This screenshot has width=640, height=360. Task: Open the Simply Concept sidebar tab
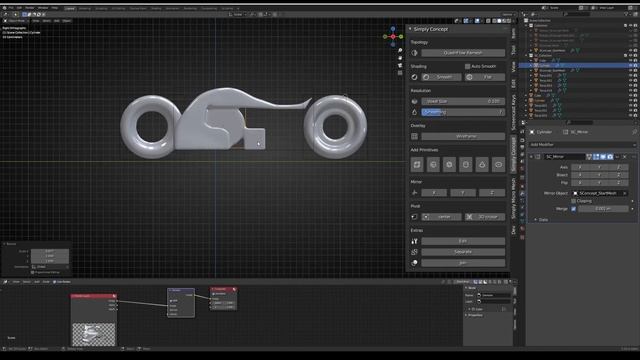[x=513, y=155]
